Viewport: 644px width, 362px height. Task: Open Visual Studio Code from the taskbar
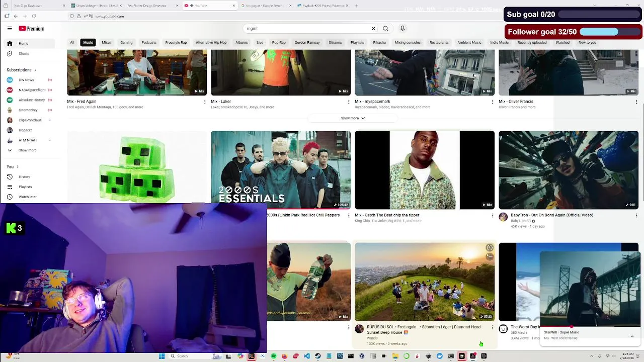click(307, 356)
